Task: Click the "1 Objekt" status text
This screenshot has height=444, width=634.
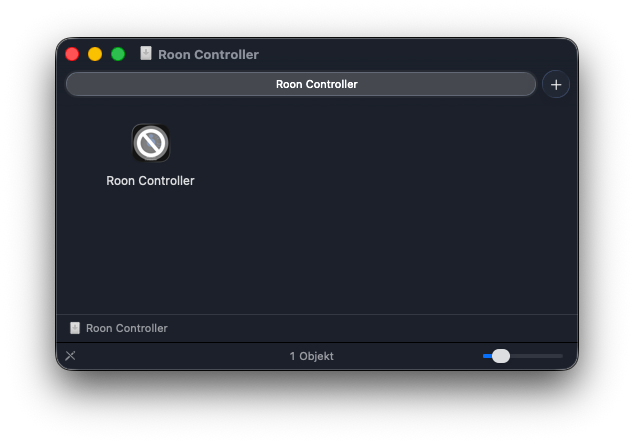Action: pos(311,356)
